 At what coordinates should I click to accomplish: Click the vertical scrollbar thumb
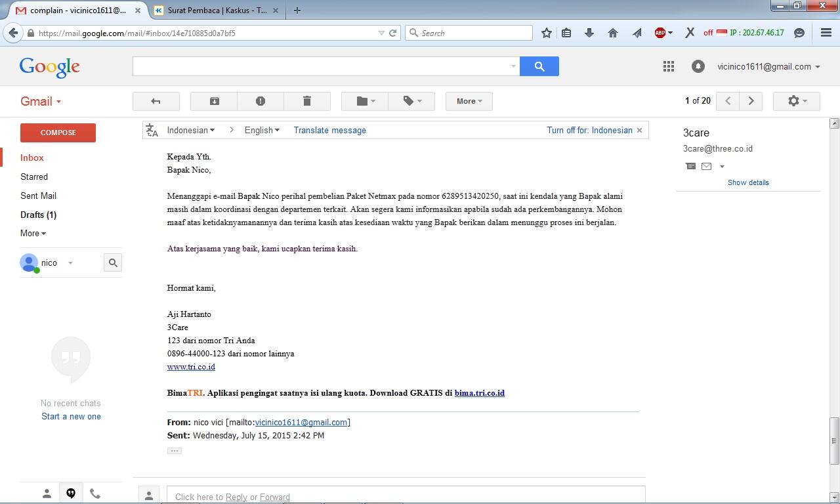[x=835, y=441]
